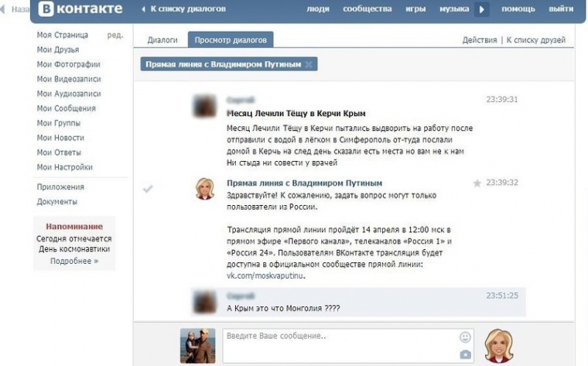
Task: Click the camera attach photo icon
Action: (x=465, y=354)
